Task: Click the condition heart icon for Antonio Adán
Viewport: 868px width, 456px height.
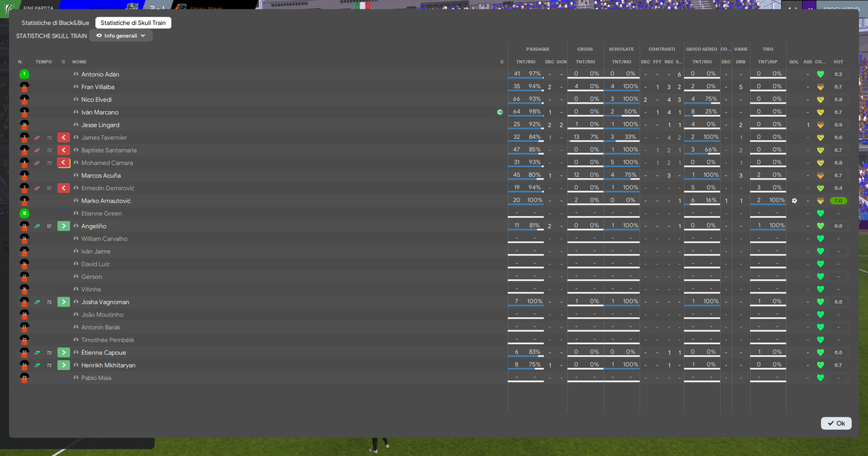Action: pyautogui.click(x=820, y=75)
